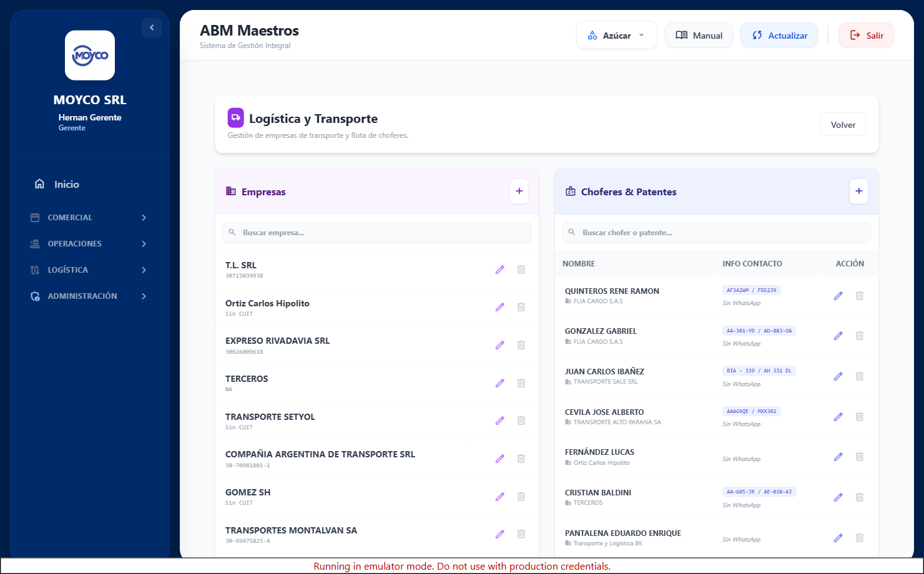Edit the TERCEROS company entry
The width and height of the screenshot is (924, 574).
point(500,383)
